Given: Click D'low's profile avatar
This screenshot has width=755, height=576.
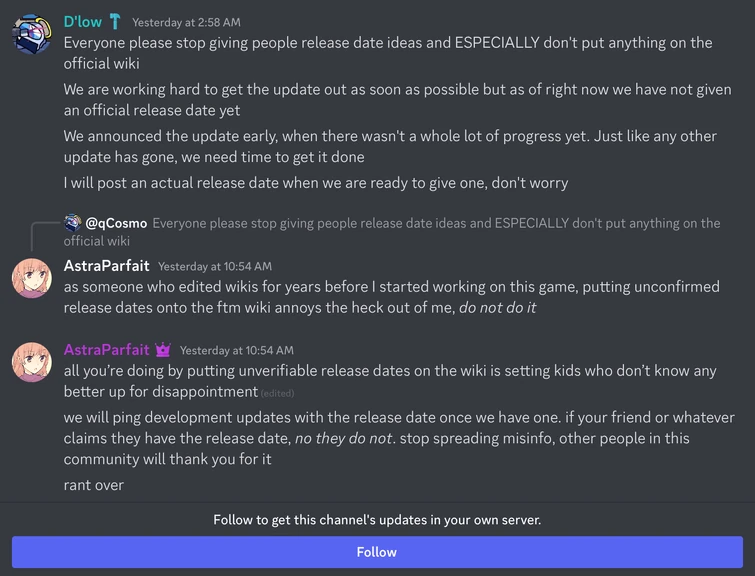Looking at the screenshot, I should (31, 34).
